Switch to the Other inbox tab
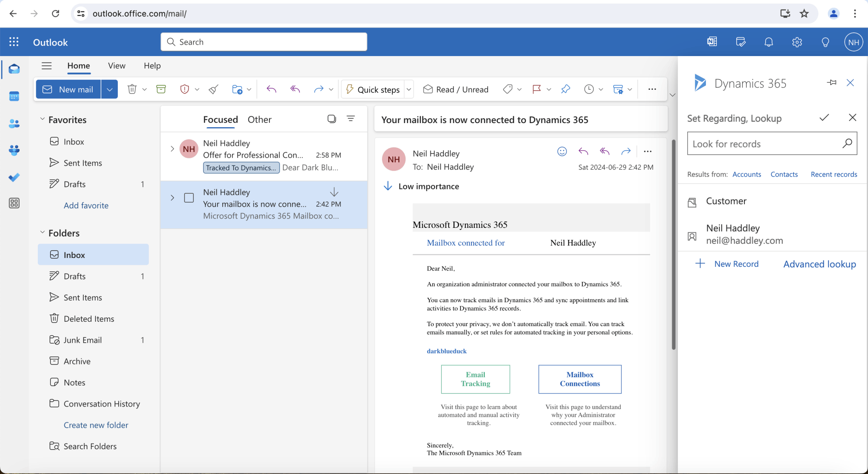 (259, 119)
